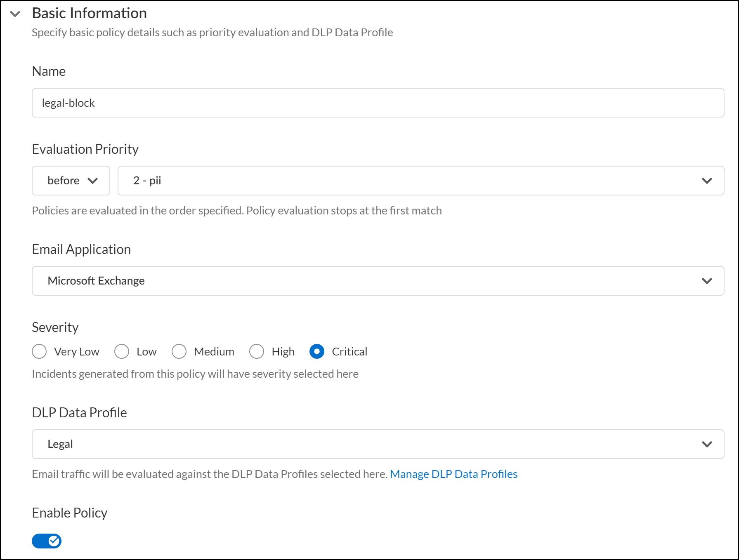This screenshot has width=739, height=560.
Task: Click the chevron inside the "before" selector
Action: coord(93,180)
